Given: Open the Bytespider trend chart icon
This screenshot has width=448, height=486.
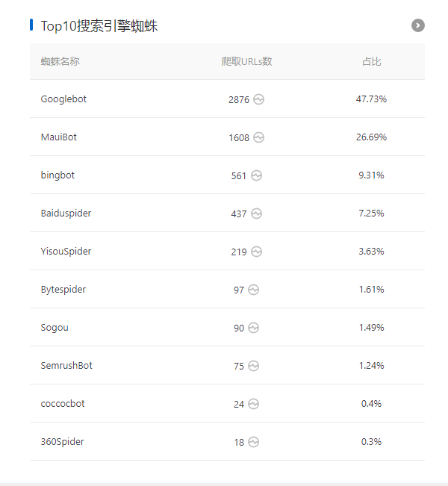Looking at the screenshot, I should tap(253, 290).
